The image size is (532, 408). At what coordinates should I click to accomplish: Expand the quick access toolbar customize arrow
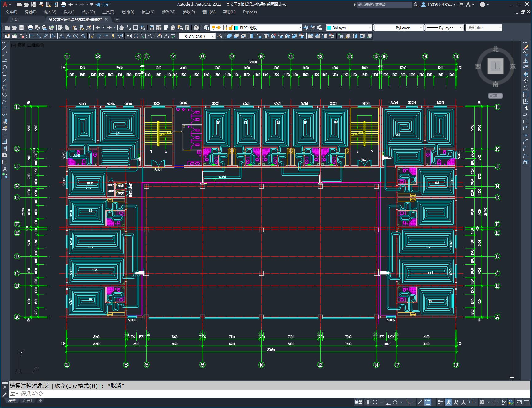(x=92, y=5)
